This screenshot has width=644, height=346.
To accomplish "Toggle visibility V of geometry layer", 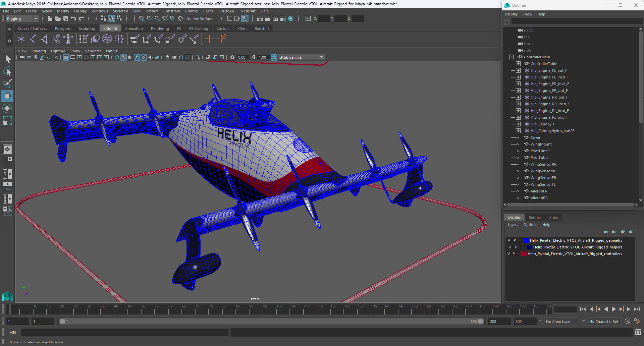I will point(509,240).
